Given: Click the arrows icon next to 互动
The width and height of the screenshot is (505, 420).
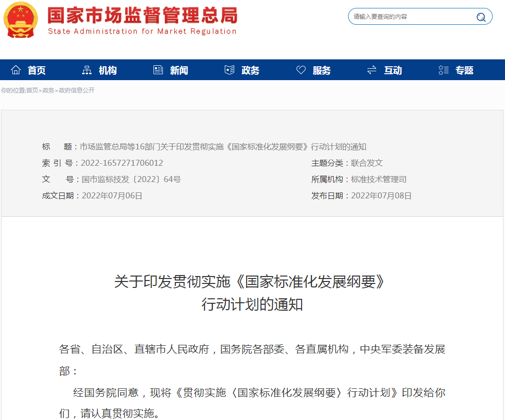Looking at the screenshot, I should tap(371, 69).
